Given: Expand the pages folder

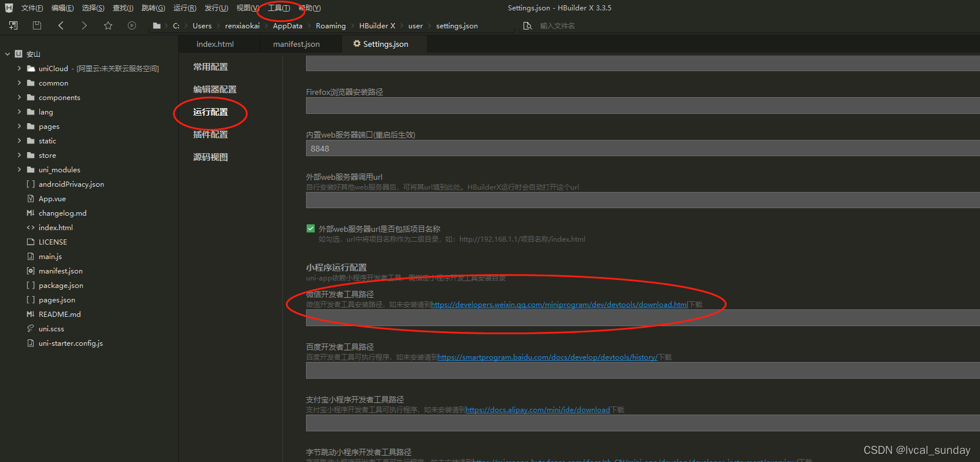Looking at the screenshot, I should point(19,126).
